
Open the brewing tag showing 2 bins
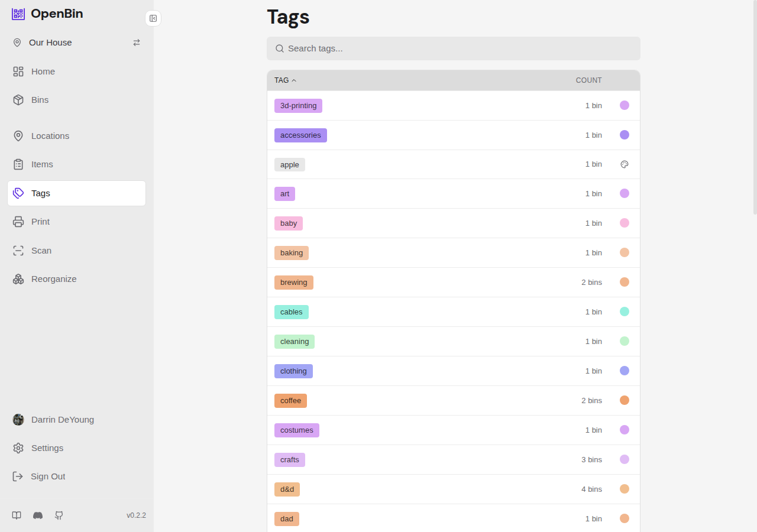(294, 282)
